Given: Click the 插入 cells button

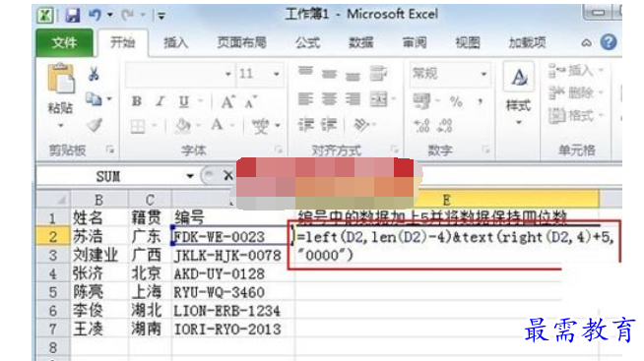Looking at the screenshot, I should click(x=575, y=71).
